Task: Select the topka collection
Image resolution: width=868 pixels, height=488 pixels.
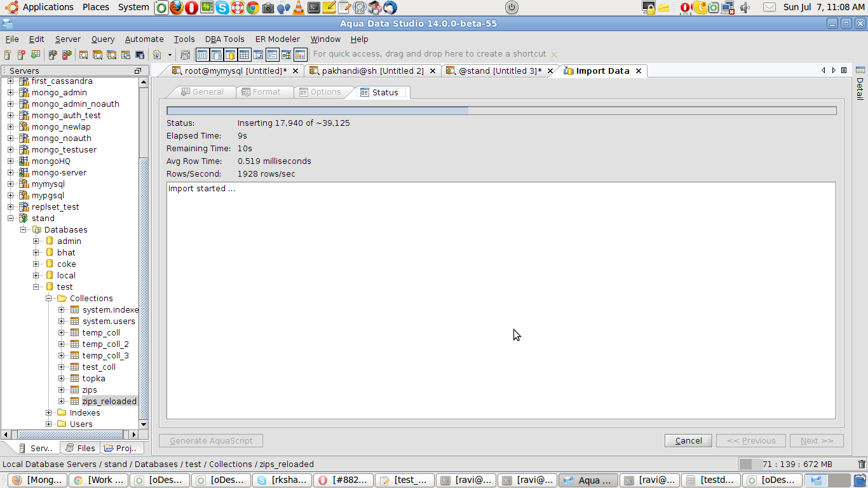Action: click(93, 379)
